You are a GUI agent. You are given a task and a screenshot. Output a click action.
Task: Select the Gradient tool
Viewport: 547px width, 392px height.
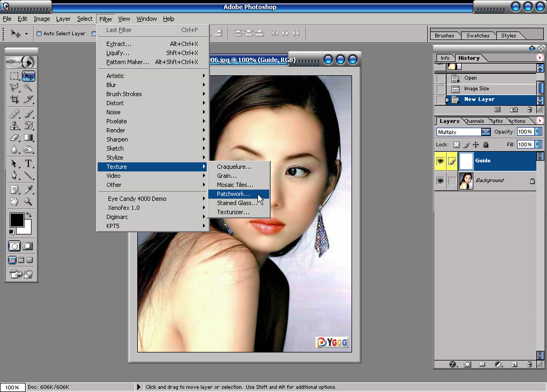pos(28,138)
